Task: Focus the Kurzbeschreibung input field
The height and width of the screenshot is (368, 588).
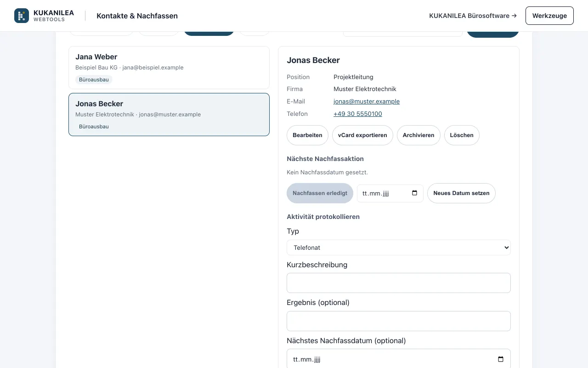Action: 399,283
